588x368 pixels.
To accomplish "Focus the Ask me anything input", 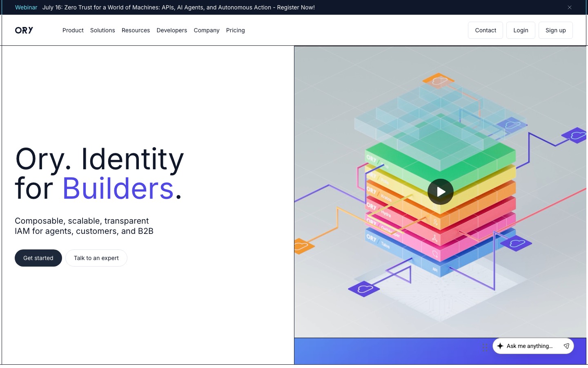I will [x=530, y=346].
